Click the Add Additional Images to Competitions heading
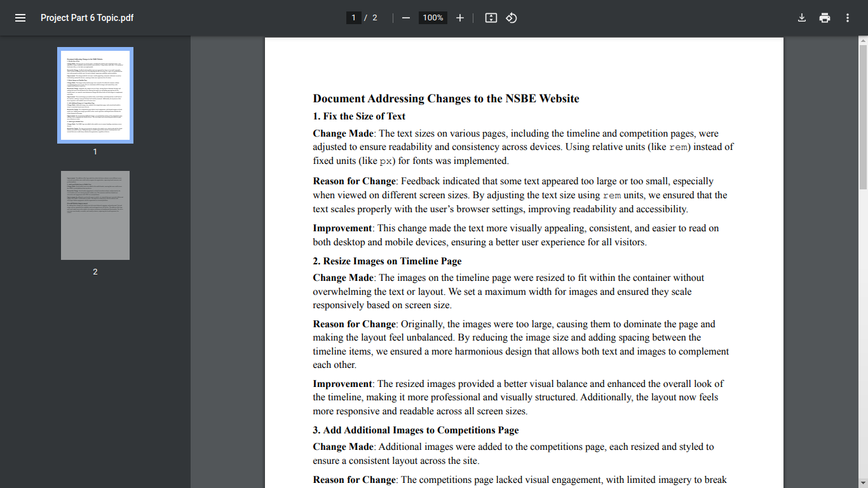The image size is (868, 488). (x=415, y=430)
